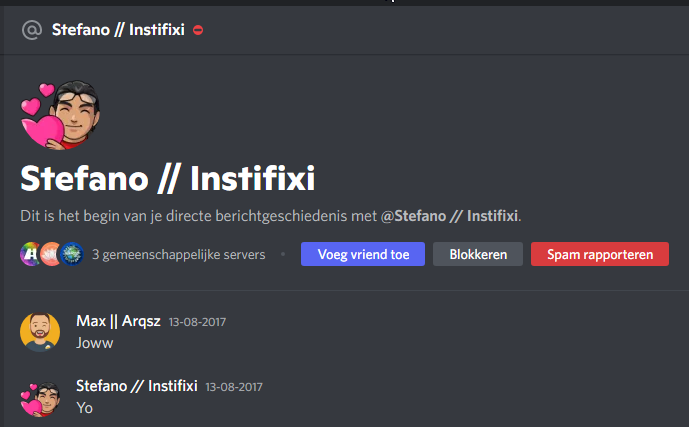Click the red 'Spam rapporteren' button
Image resolution: width=689 pixels, height=427 pixels.
(x=599, y=254)
